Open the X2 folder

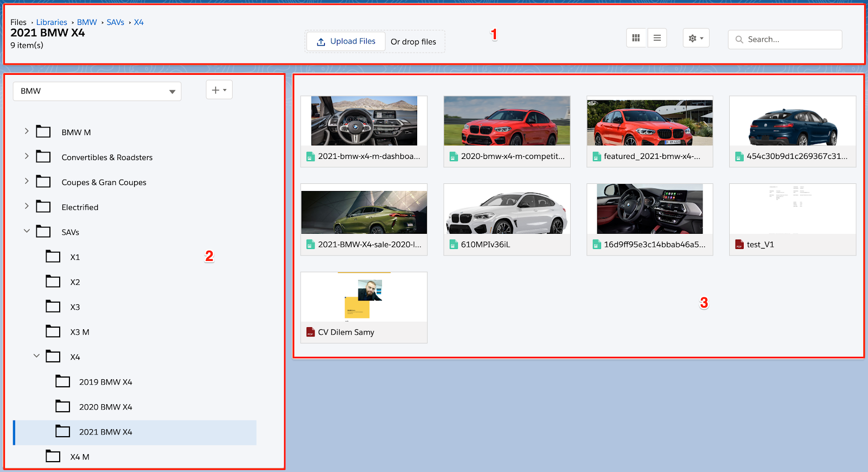click(x=75, y=282)
